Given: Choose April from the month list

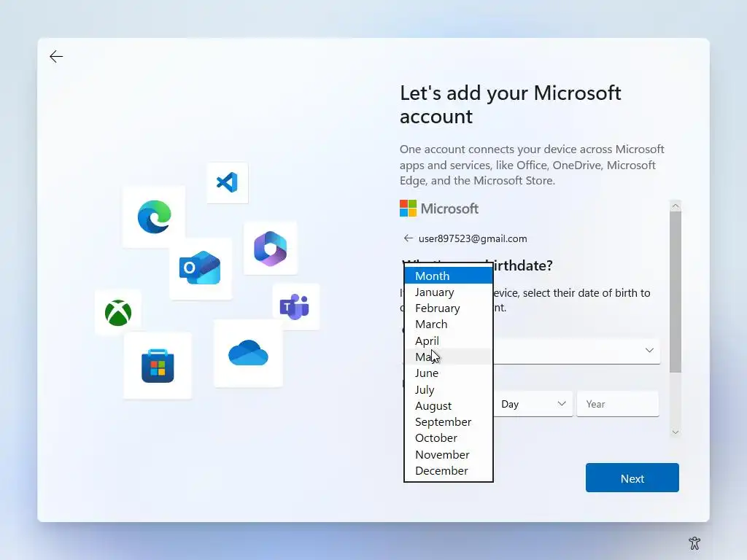Looking at the screenshot, I should 449,341.
